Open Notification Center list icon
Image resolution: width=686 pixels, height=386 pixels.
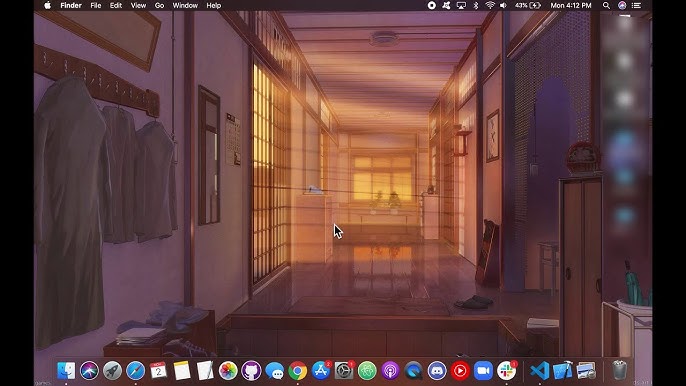tap(637, 5)
